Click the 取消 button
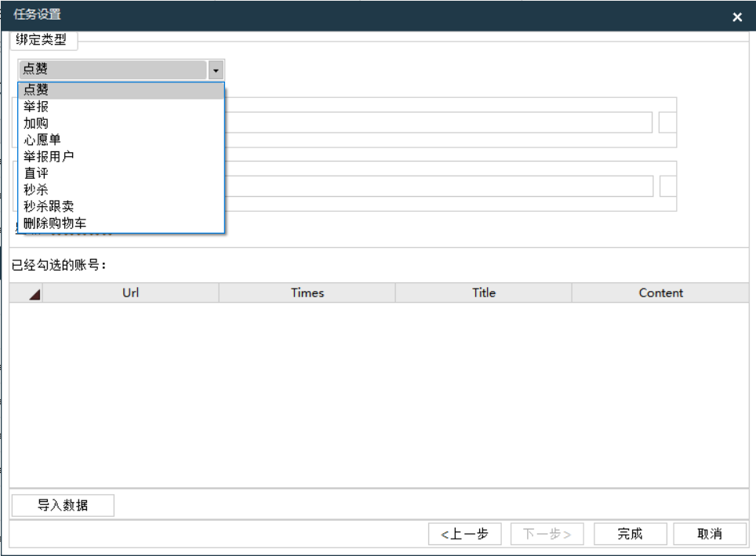Viewport: 756px width, 556px height. [x=710, y=534]
